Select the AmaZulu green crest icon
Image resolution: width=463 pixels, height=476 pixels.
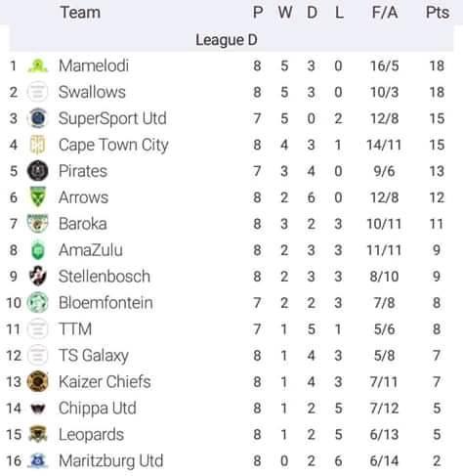(x=38, y=250)
